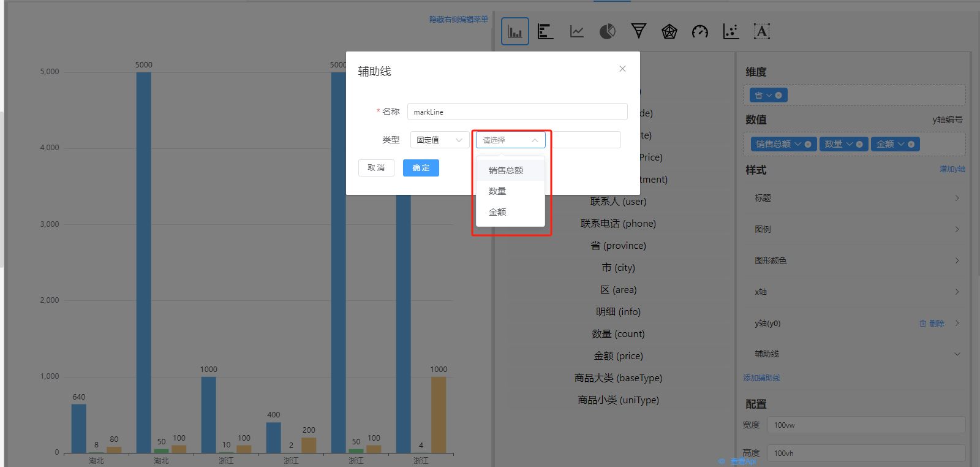Choose the gauge chart icon
The width and height of the screenshot is (980, 467).
pyautogui.click(x=699, y=31)
